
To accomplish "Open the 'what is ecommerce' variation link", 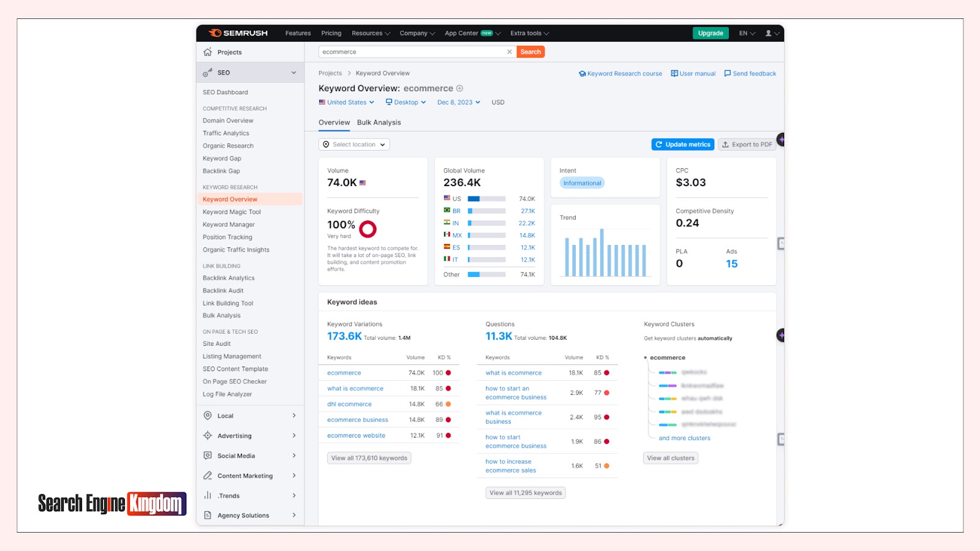I will (x=355, y=389).
